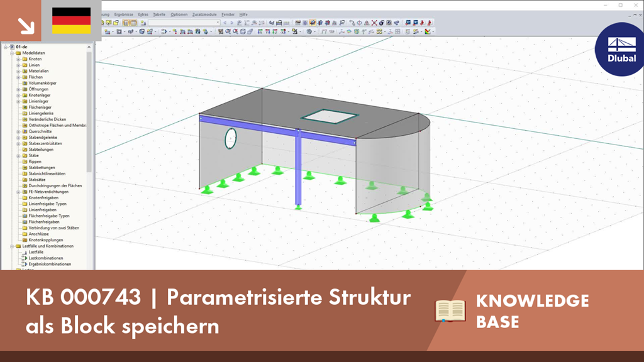Select Knotenfreigaben in the navigator tree
Viewport: 644px width, 362px height.
[x=43, y=198]
